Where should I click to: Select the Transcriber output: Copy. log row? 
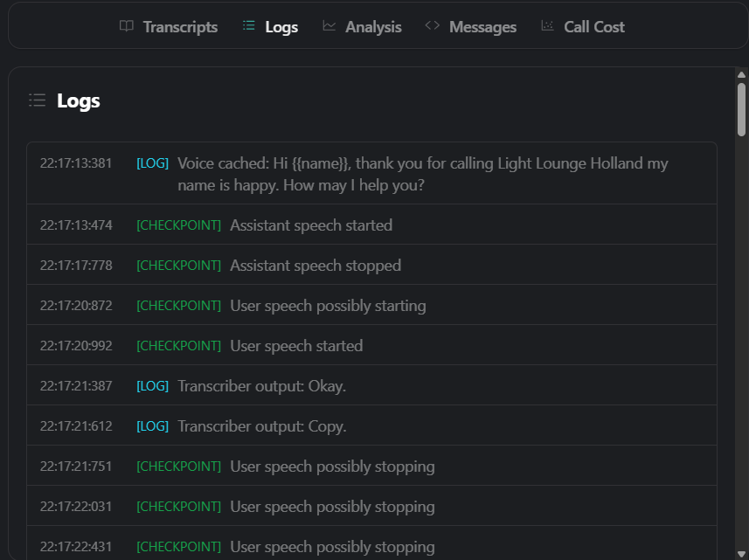click(x=371, y=425)
